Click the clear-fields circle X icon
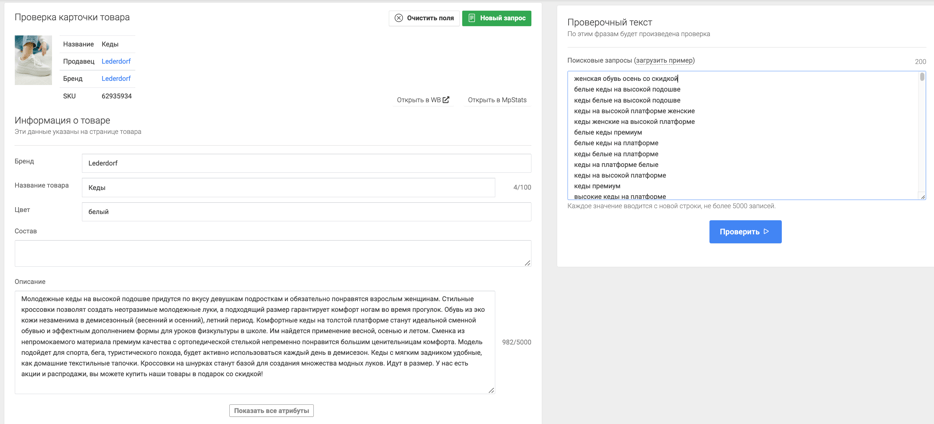Viewport: 934px width, 424px height. [x=399, y=18]
